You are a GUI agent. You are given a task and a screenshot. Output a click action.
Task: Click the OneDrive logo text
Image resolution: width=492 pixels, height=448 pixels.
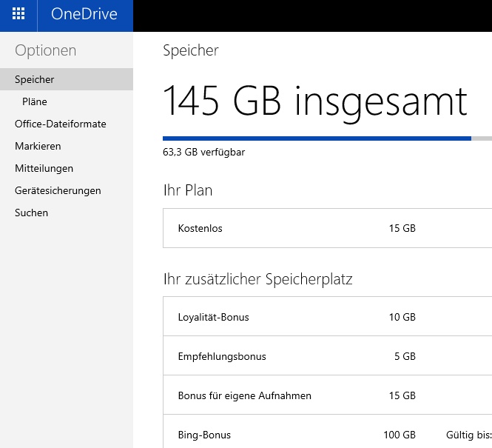coord(84,15)
